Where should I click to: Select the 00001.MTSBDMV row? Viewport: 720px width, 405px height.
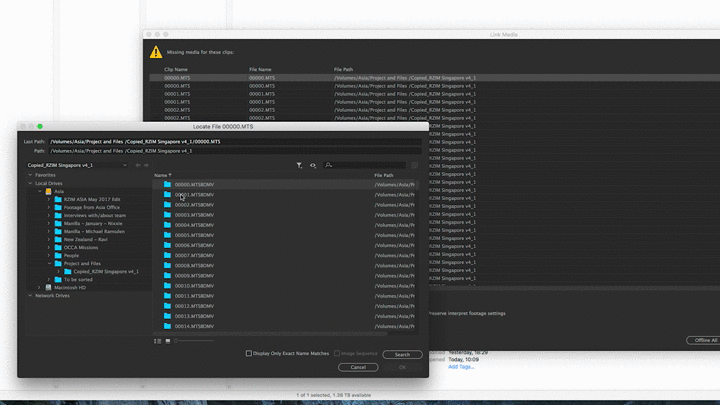point(284,195)
